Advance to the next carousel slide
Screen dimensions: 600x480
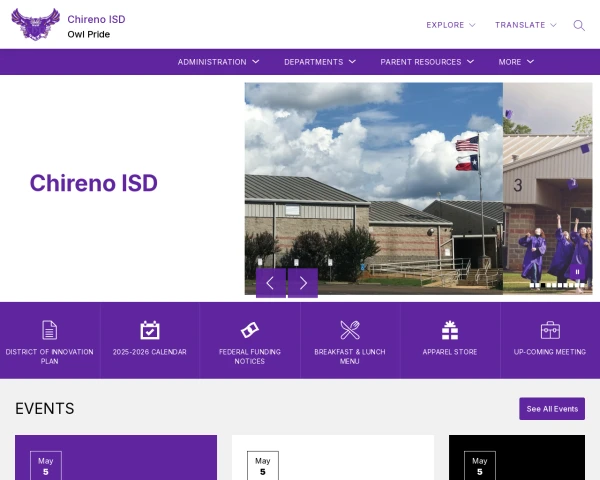point(303,283)
